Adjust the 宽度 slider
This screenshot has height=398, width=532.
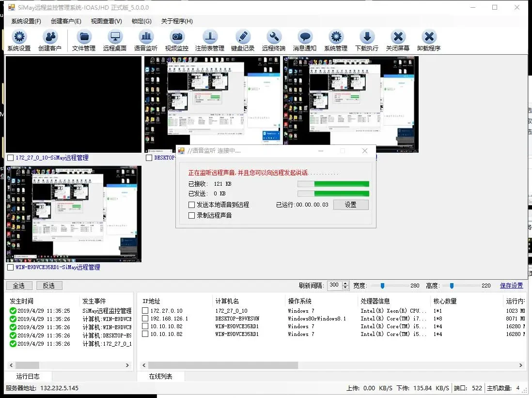tap(382, 286)
